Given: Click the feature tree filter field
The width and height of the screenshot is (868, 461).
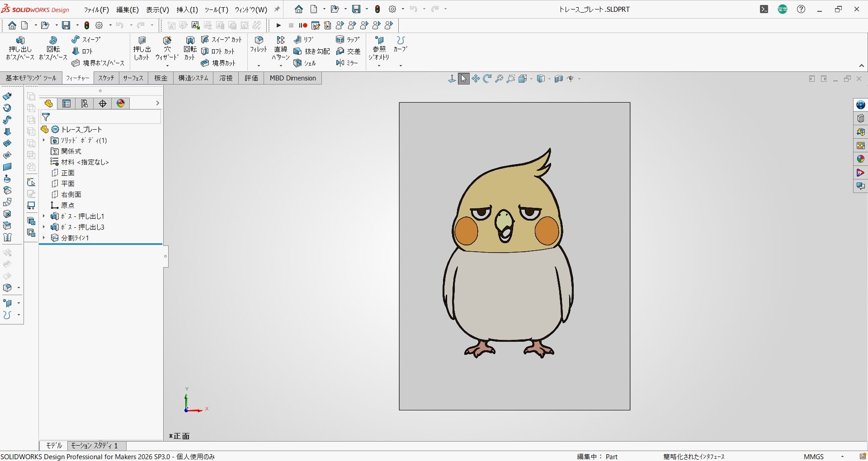Looking at the screenshot, I should [101, 117].
